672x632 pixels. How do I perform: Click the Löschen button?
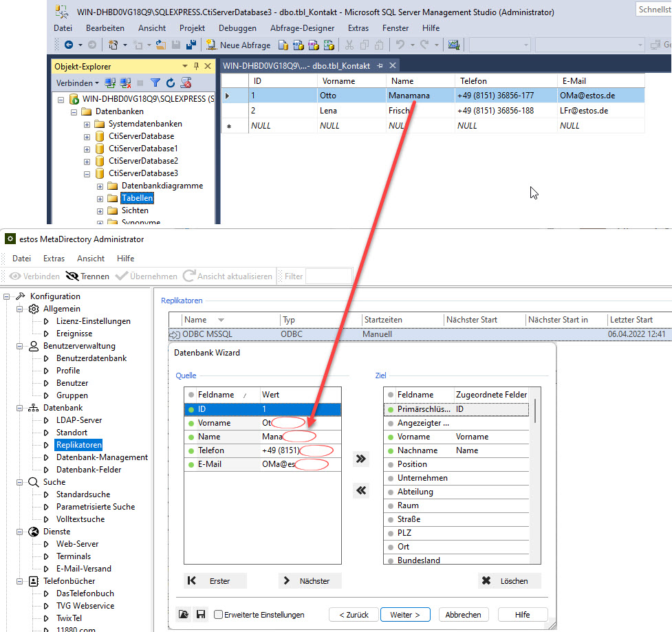(509, 581)
